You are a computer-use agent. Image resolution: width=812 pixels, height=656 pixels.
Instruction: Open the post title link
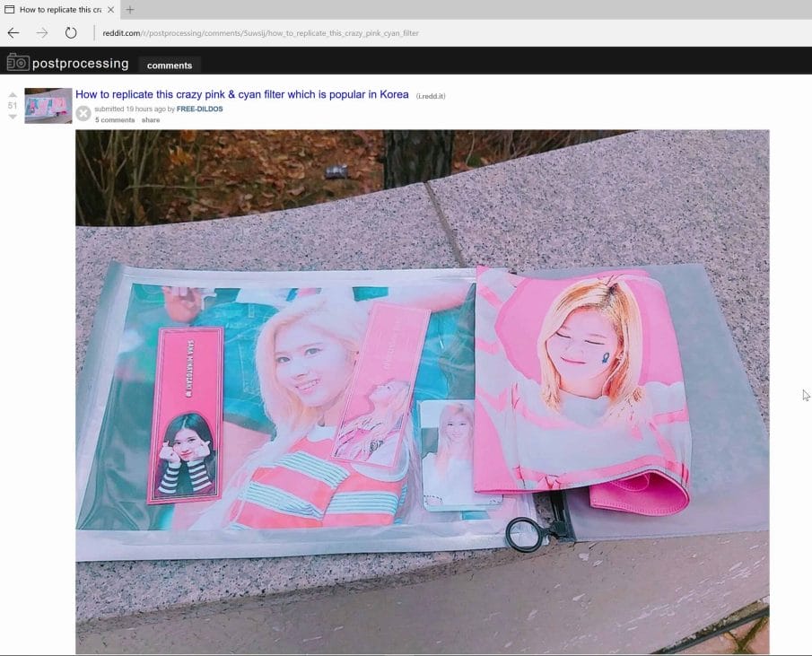[241, 94]
